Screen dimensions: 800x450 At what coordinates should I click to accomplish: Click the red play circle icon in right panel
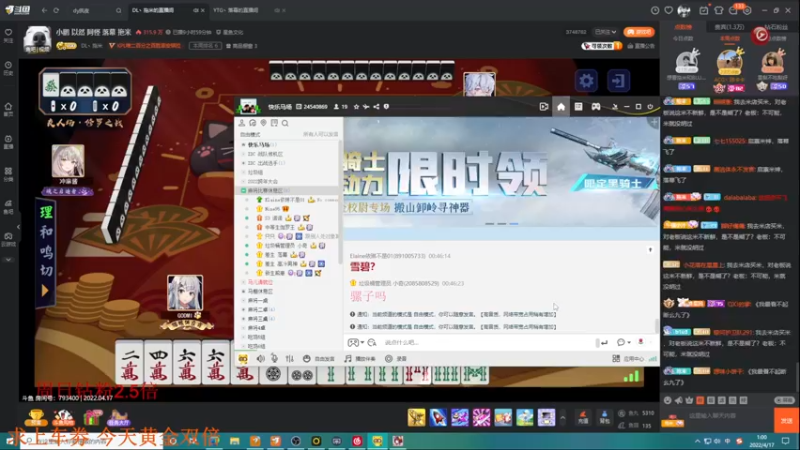(x=761, y=35)
